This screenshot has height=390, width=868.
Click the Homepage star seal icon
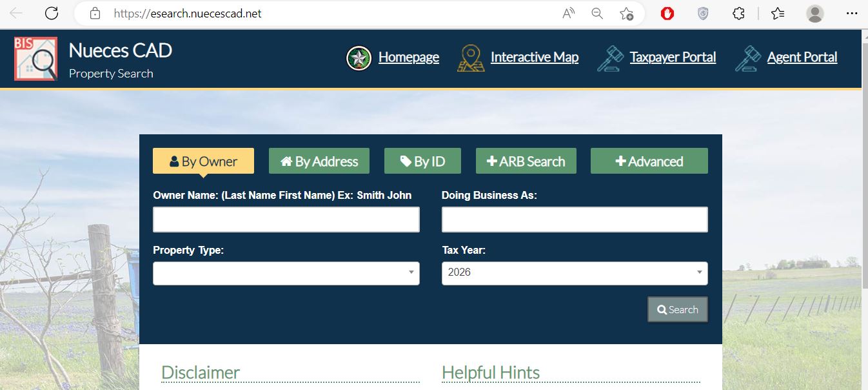coord(359,58)
